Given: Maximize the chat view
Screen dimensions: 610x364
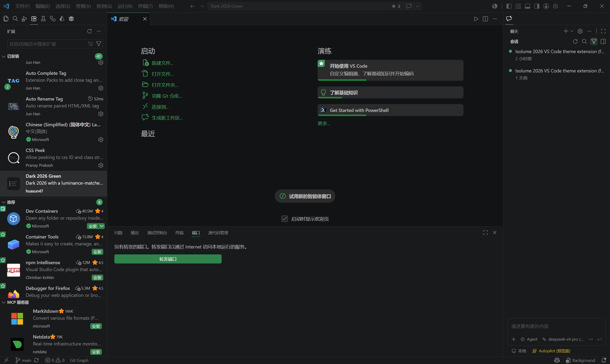Looking at the screenshot, I should click(x=603, y=31).
